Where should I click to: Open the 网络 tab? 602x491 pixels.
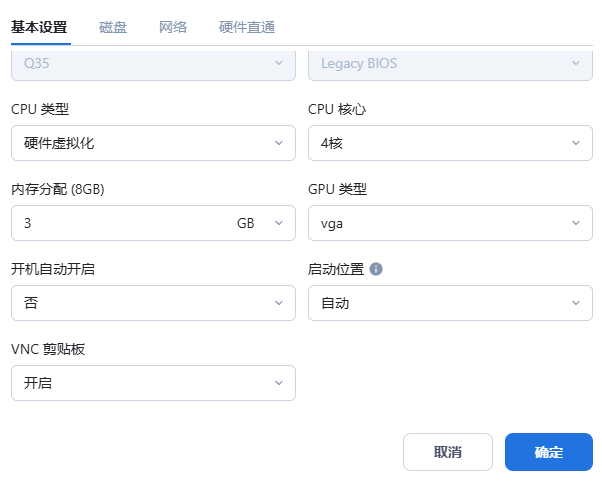tap(173, 27)
